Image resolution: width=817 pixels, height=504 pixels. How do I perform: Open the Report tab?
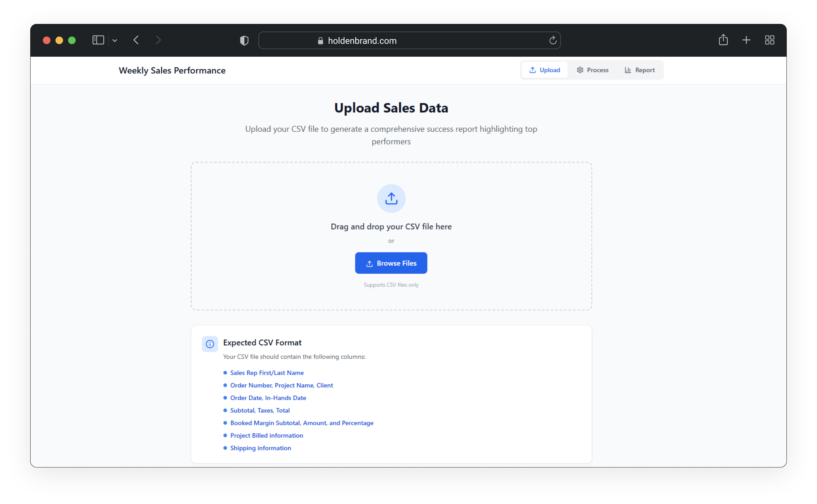(639, 70)
